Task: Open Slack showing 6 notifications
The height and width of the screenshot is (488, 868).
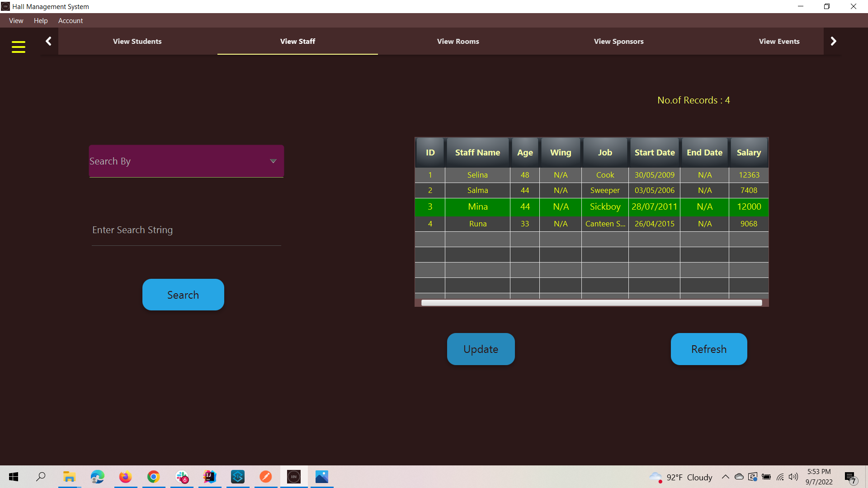Action: pyautogui.click(x=182, y=477)
